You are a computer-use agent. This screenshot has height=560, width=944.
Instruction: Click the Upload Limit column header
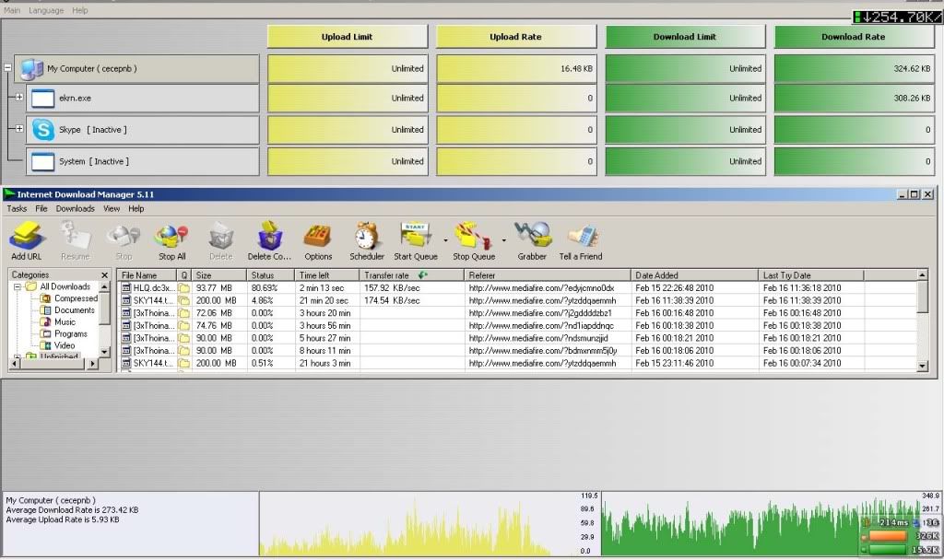(348, 37)
